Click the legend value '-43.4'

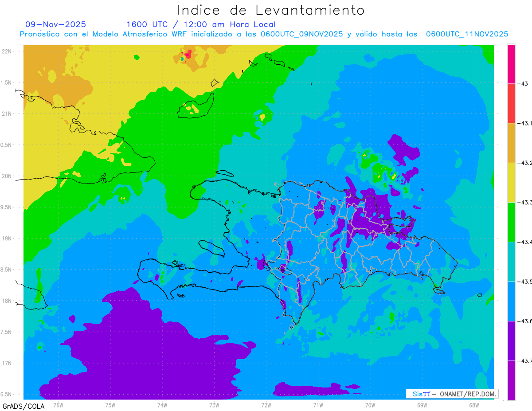pyautogui.click(x=525, y=242)
